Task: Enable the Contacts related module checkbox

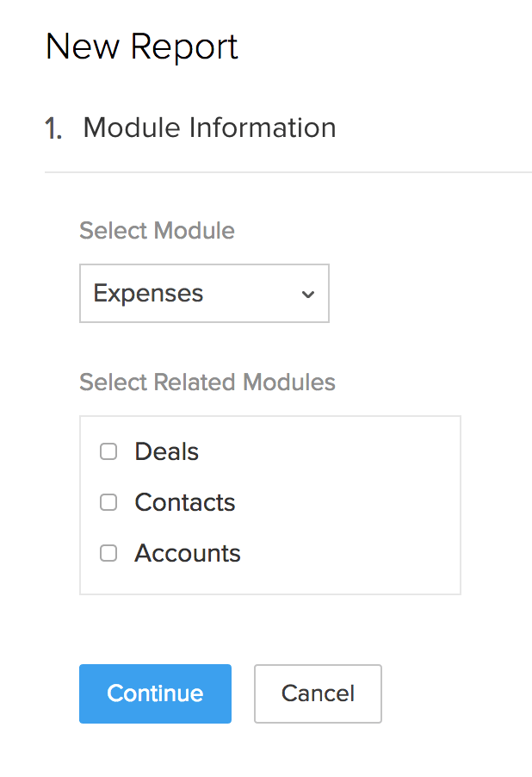Action: [x=108, y=502]
